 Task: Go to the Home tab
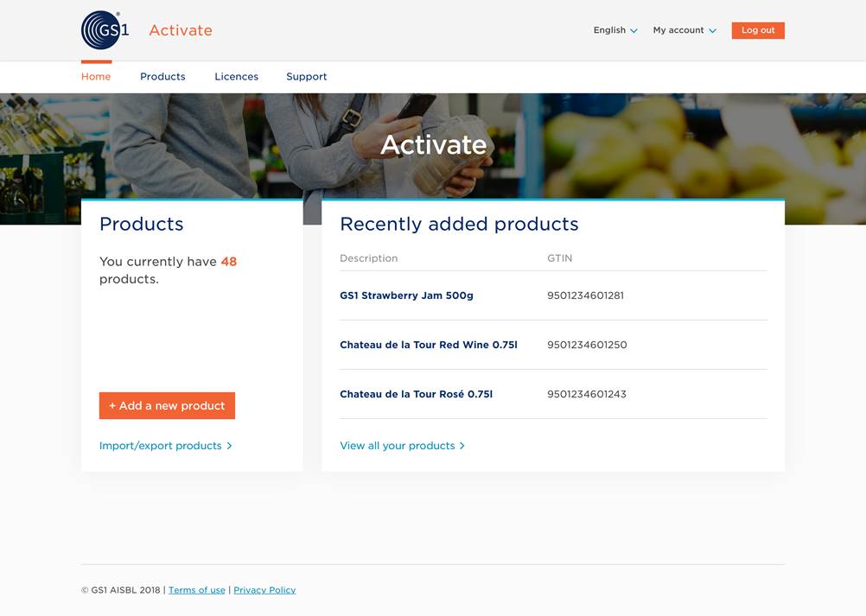96,77
